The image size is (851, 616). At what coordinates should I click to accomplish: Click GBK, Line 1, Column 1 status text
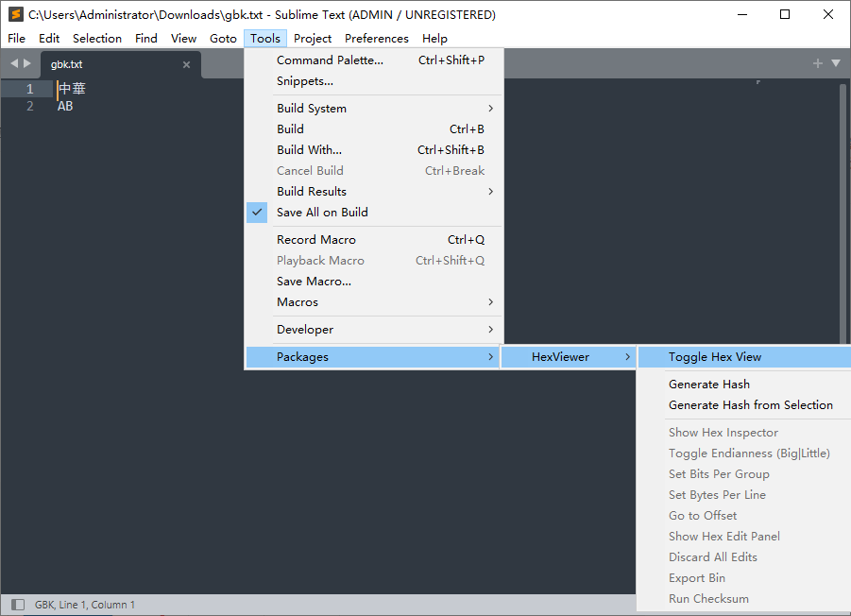pyautogui.click(x=85, y=605)
